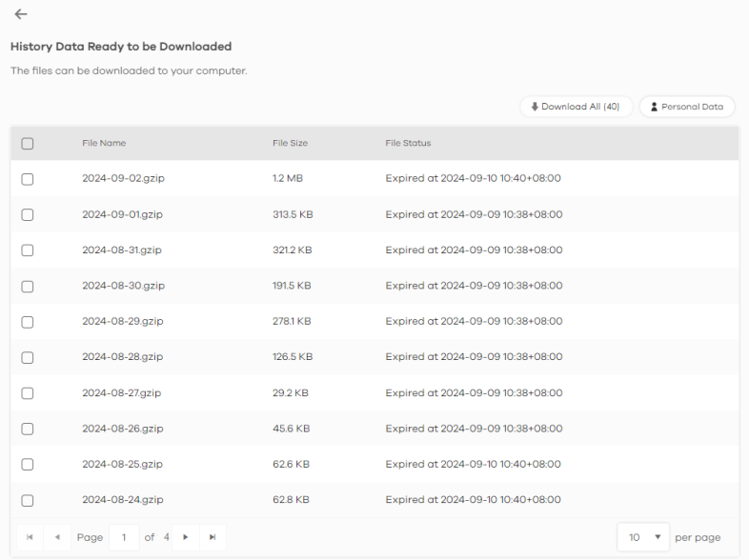Jump to the last page
This screenshot has height=560, width=749.
click(212, 537)
